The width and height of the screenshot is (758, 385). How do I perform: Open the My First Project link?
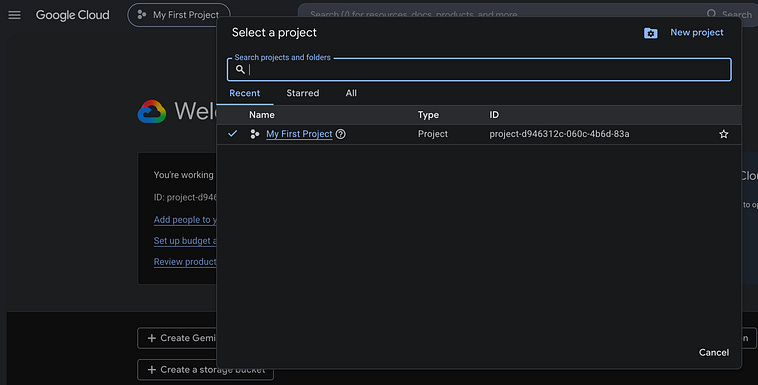point(299,134)
